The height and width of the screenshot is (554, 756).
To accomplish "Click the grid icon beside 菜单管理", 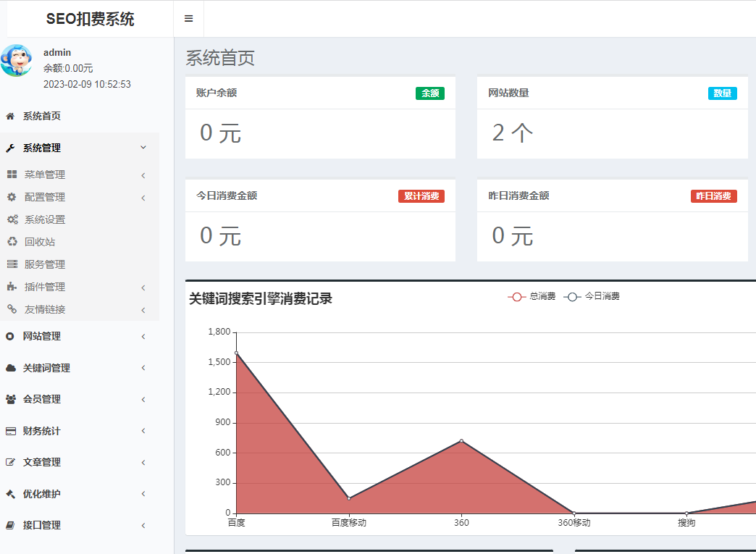I will click(12, 175).
